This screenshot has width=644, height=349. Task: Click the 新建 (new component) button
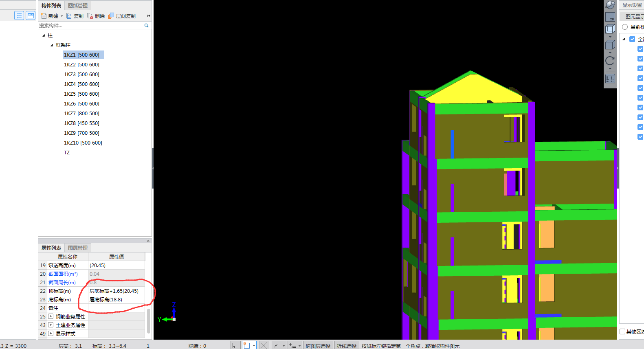50,16
